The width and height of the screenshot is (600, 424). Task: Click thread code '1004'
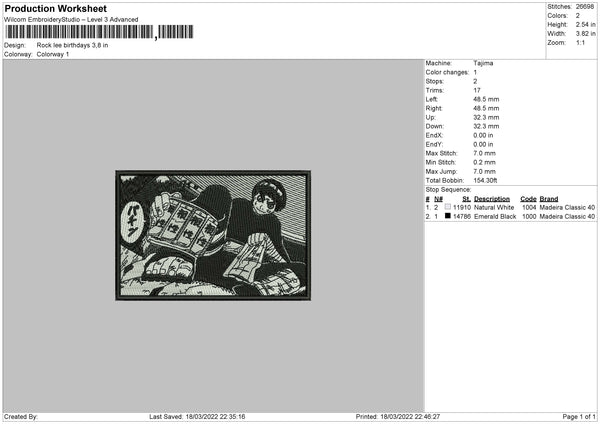[x=529, y=207]
